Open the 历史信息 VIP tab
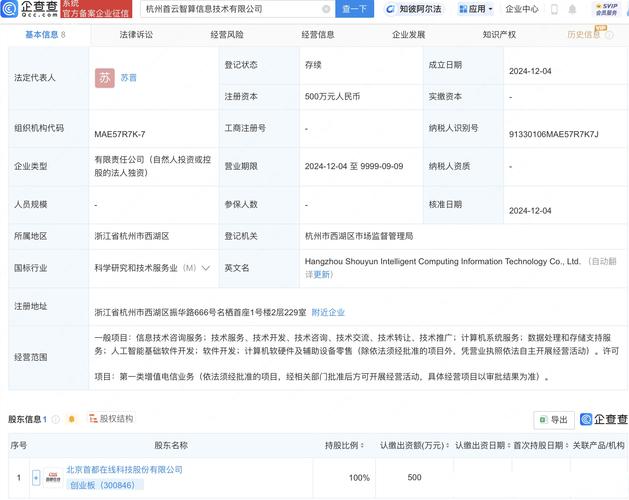 [584, 35]
